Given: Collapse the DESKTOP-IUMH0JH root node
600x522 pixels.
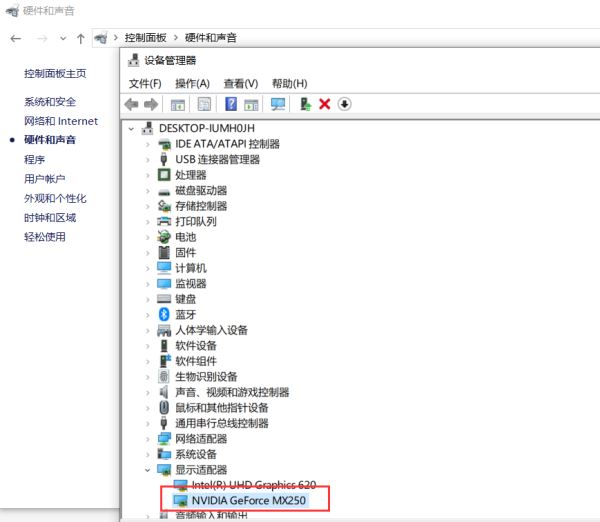Looking at the screenshot, I should click(131, 129).
